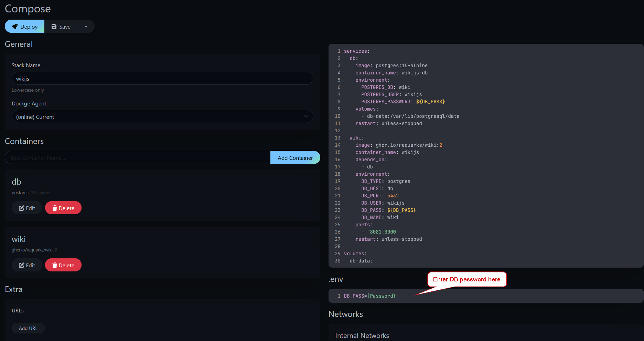Image resolution: width=644 pixels, height=341 pixels.
Task: Click 'DB_USER: wikijs' line
Action: (383, 203)
